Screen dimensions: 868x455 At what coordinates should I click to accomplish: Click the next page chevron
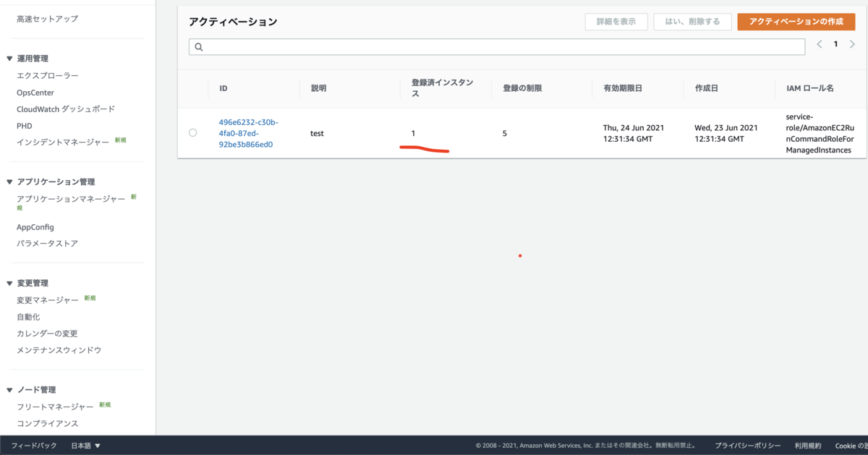click(x=852, y=44)
